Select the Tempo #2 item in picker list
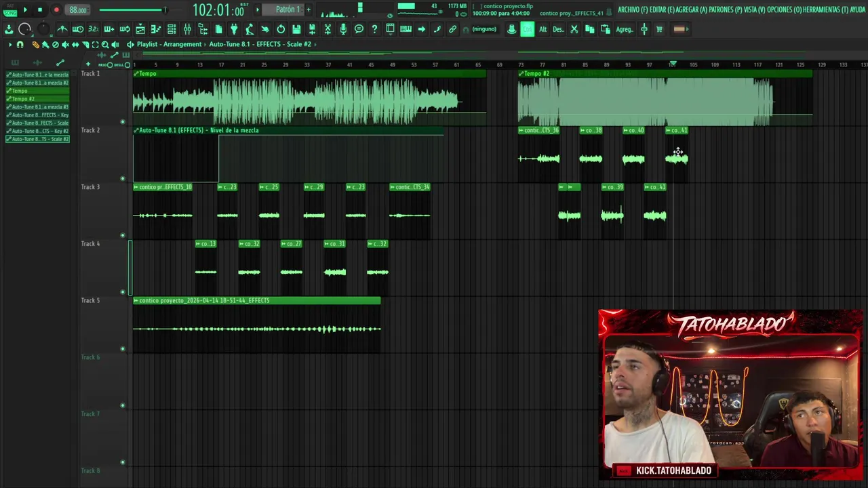 coord(37,99)
